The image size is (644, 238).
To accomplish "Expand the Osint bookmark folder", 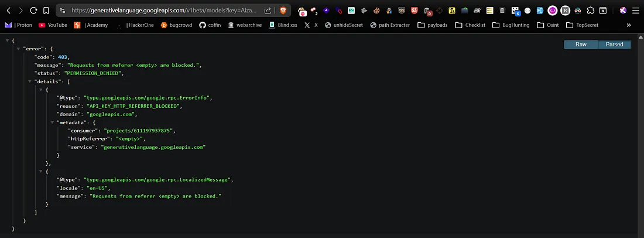I will click(547, 25).
